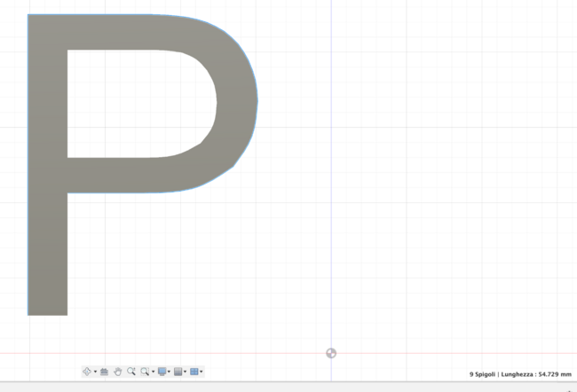Open the Grid and Snaps dropdown arrow

(x=186, y=372)
